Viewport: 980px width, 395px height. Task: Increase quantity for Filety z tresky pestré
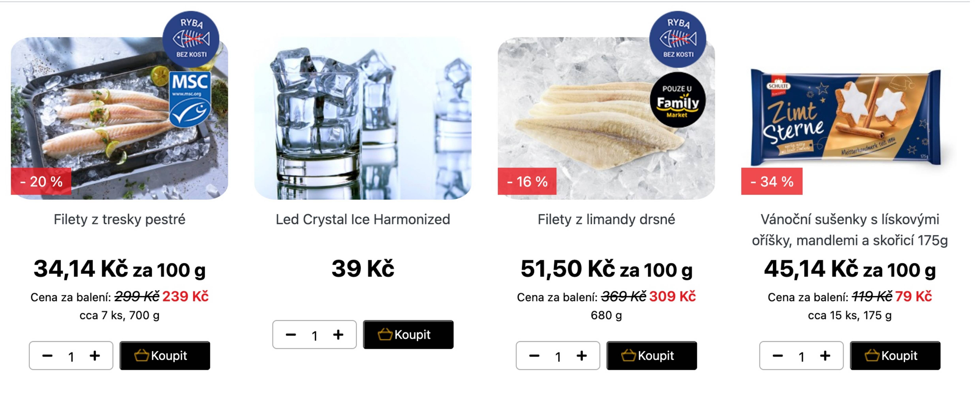pos(95,356)
